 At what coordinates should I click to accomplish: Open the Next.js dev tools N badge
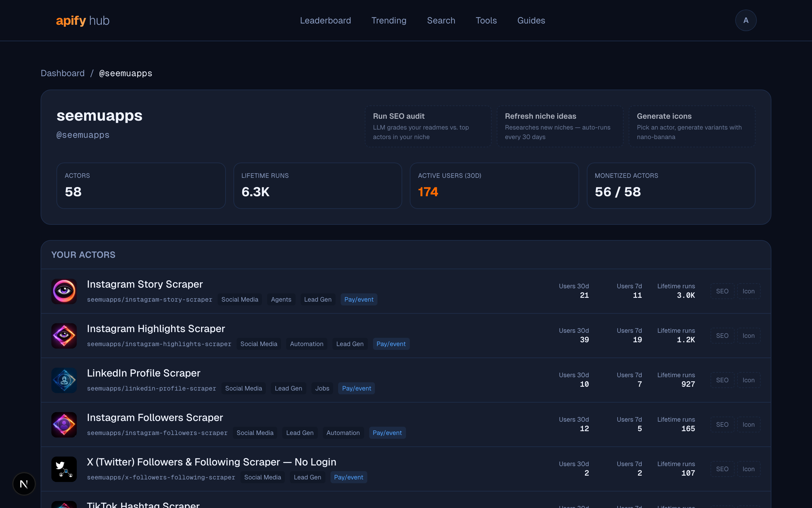pyautogui.click(x=24, y=484)
